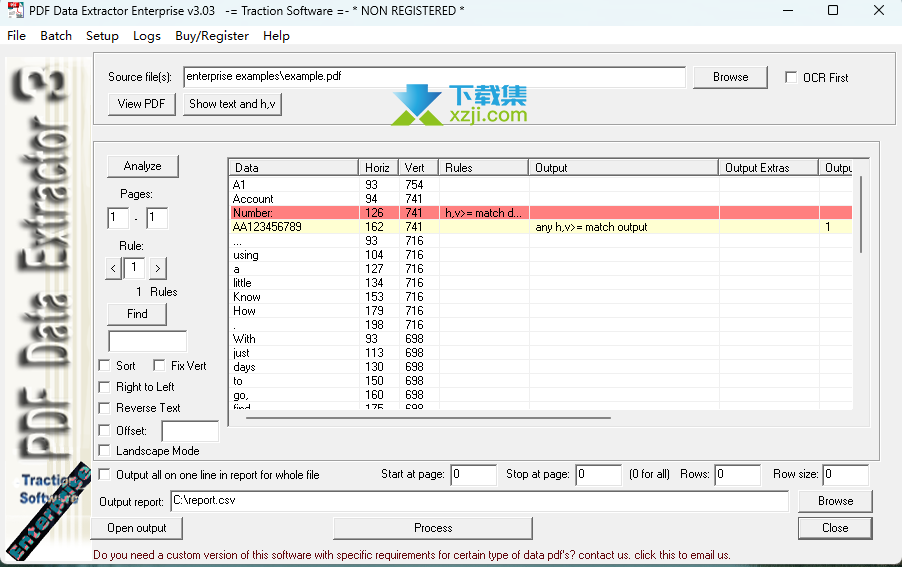Image resolution: width=902 pixels, height=567 pixels.
Task: Click the Rules column header
Action: 483,167
